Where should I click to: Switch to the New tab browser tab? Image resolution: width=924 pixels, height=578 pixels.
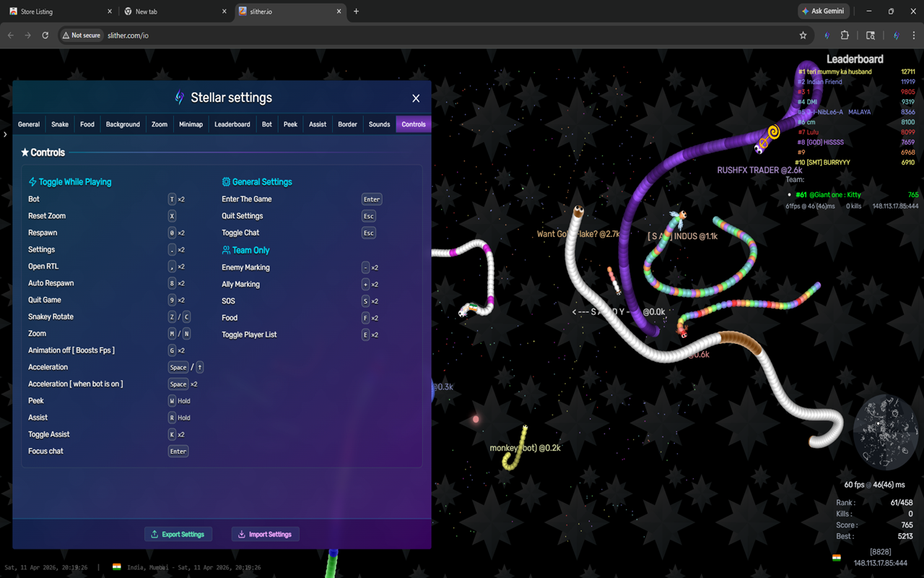pyautogui.click(x=175, y=12)
